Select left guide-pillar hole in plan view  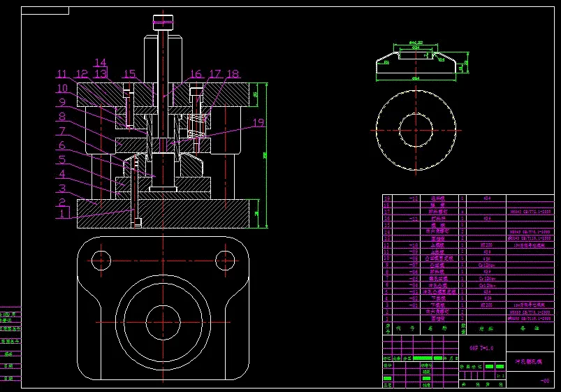(x=101, y=261)
